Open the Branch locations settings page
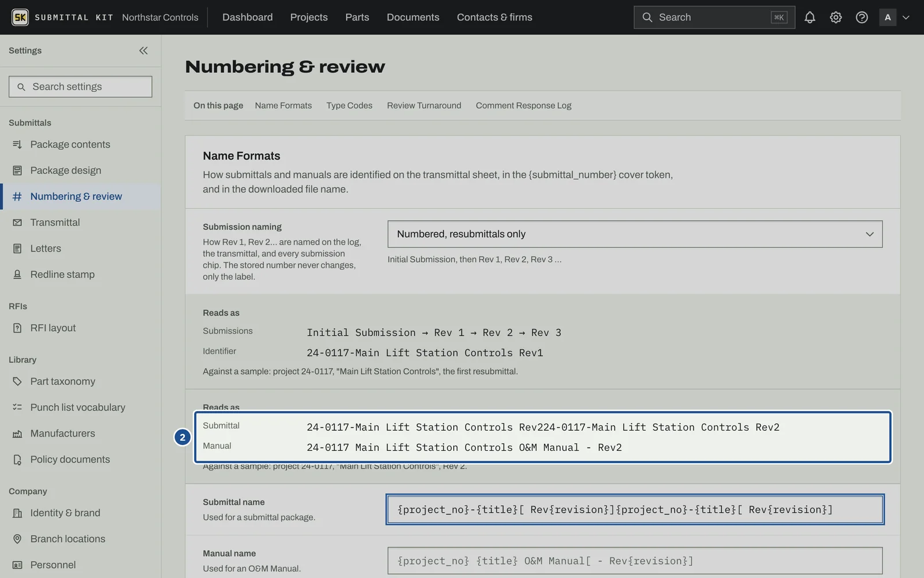This screenshot has width=924, height=578. pos(80,539)
